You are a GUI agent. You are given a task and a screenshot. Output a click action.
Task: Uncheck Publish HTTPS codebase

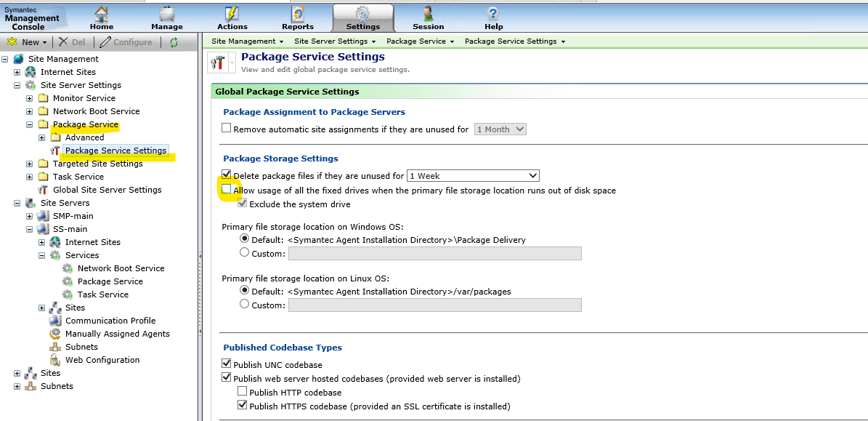pos(242,406)
